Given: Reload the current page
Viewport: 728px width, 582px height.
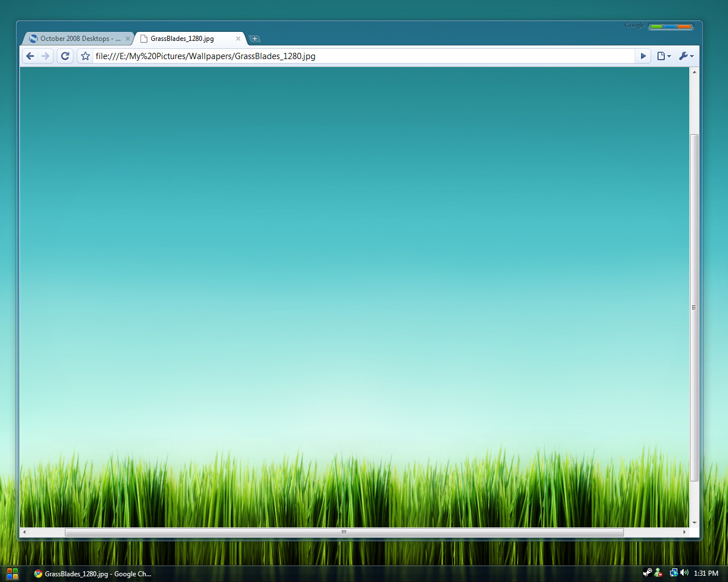Looking at the screenshot, I should 65,56.
